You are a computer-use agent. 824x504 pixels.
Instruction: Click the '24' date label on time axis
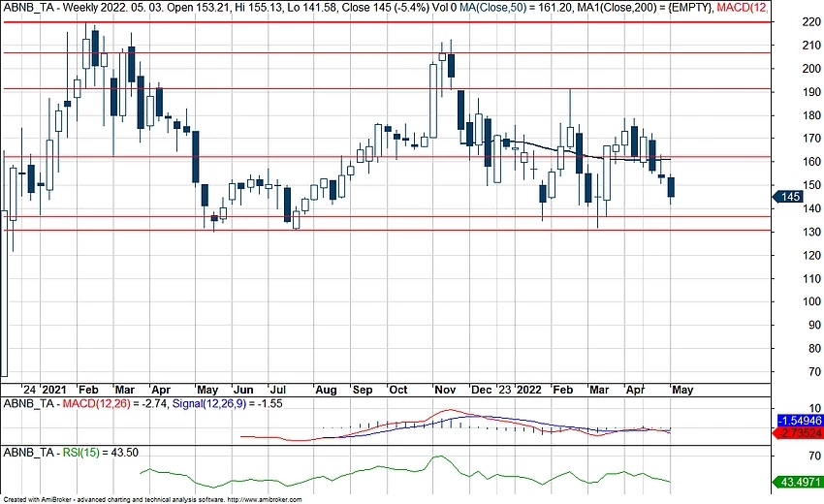[29, 390]
